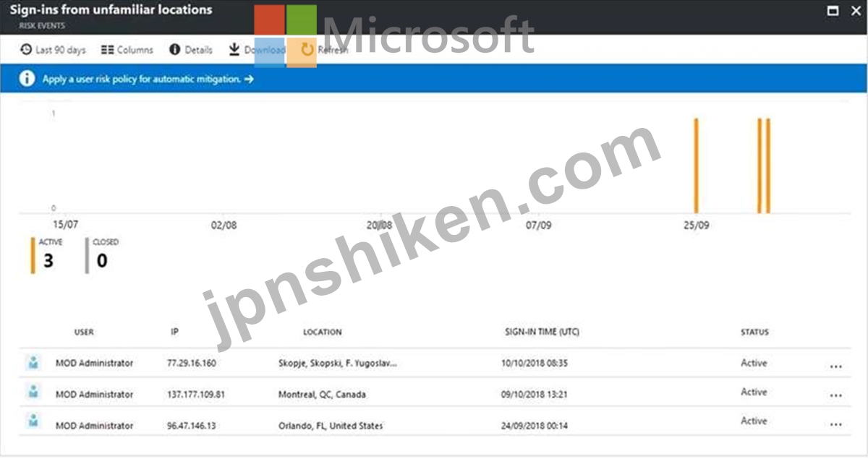
Task: Click Active status in the 09/10/2018 row
Action: click(754, 392)
